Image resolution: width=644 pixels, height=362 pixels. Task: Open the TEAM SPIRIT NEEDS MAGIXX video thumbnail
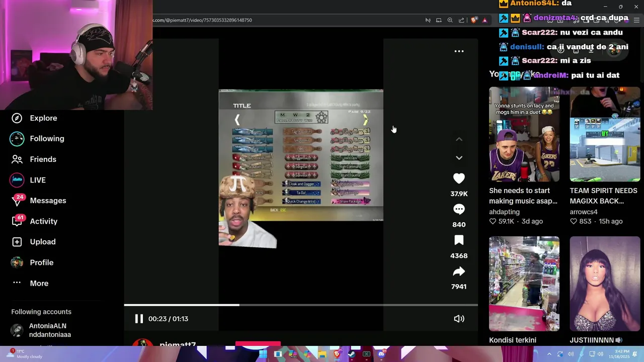coord(605,134)
